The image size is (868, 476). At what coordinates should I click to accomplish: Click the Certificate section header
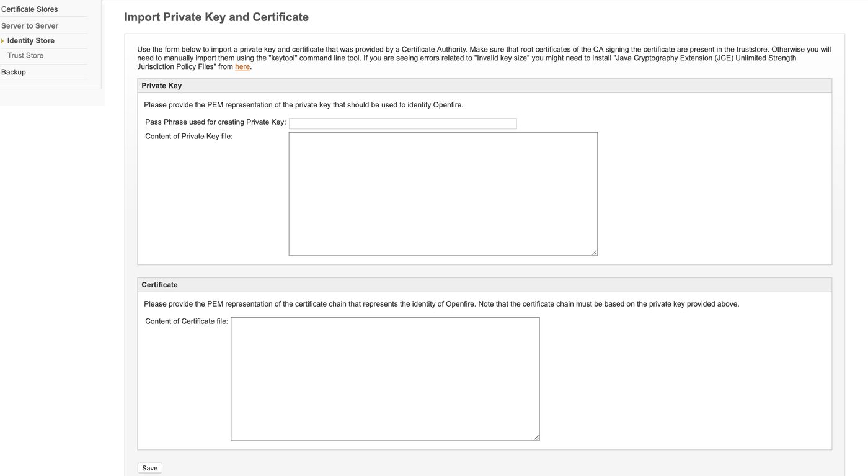click(x=484, y=285)
